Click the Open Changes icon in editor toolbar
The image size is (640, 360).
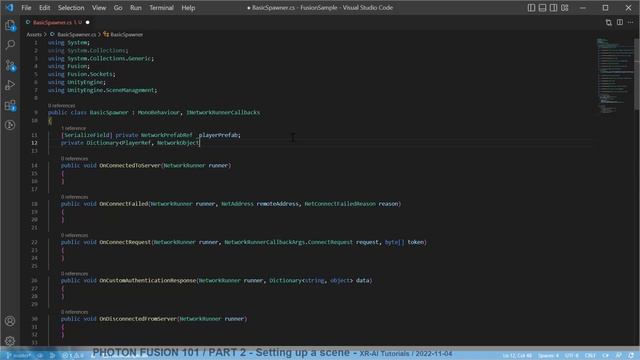tap(609, 22)
